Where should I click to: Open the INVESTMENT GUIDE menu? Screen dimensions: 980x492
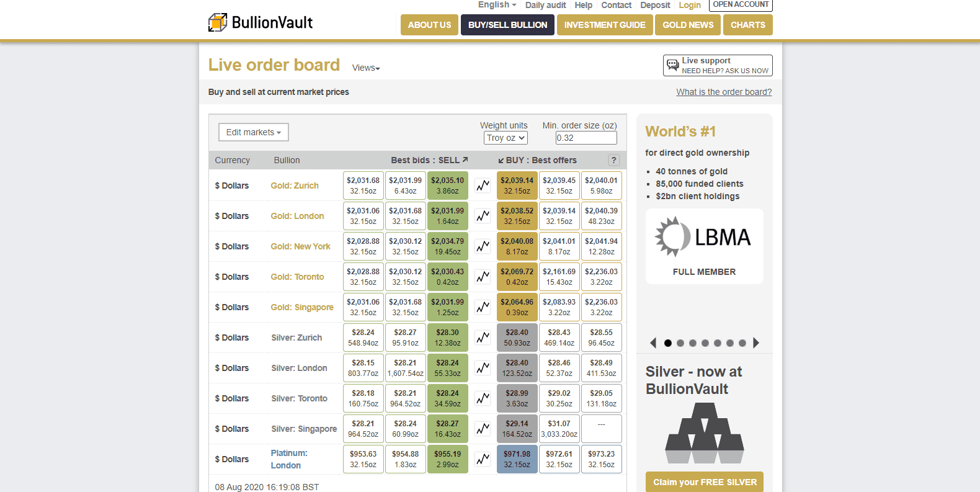(605, 25)
